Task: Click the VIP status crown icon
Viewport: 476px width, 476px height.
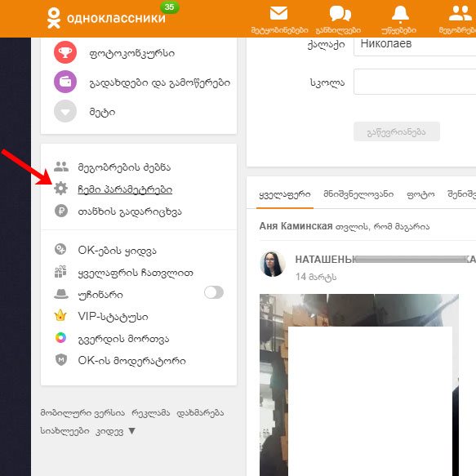Action: click(60, 316)
